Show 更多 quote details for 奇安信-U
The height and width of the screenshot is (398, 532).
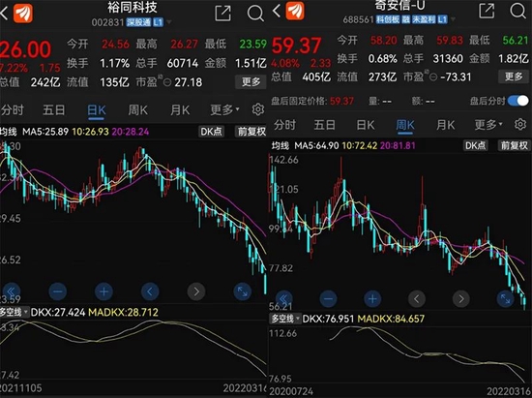click(514, 77)
